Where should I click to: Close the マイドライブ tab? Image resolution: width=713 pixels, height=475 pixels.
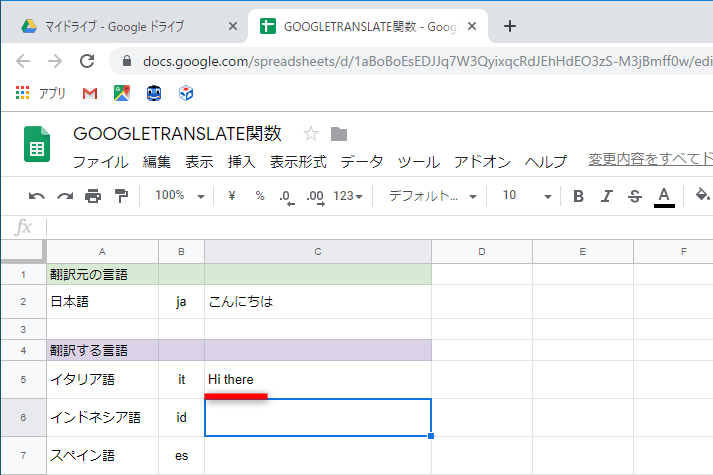(232, 26)
